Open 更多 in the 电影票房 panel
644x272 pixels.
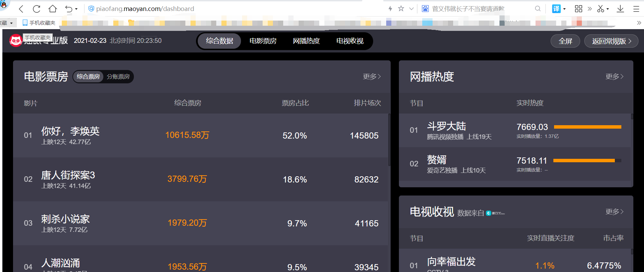point(372,76)
